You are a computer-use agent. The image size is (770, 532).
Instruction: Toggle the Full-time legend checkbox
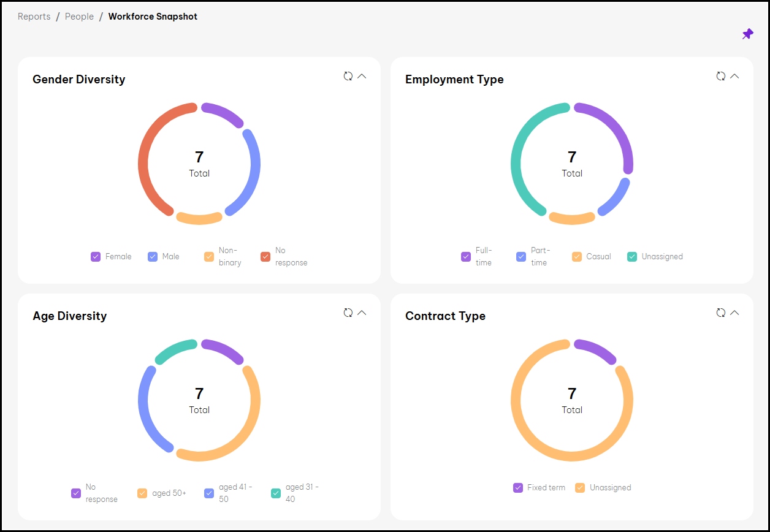click(x=466, y=257)
